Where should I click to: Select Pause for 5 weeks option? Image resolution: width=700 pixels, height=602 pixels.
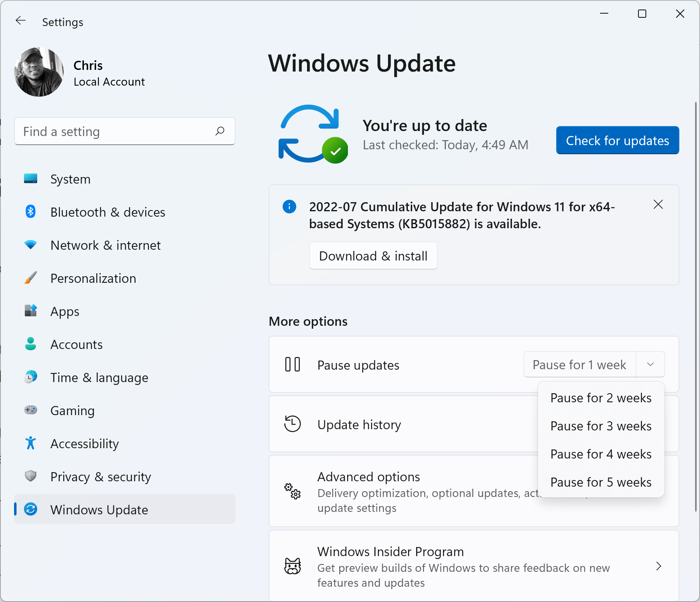tap(600, 482)
